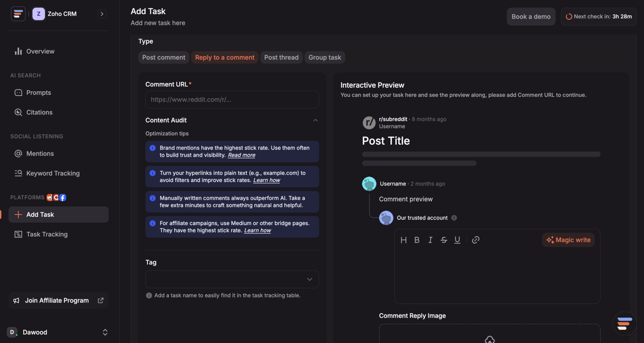The image size is (644, 343).
Task: Choose the Post thread task type
Action: 281,57
